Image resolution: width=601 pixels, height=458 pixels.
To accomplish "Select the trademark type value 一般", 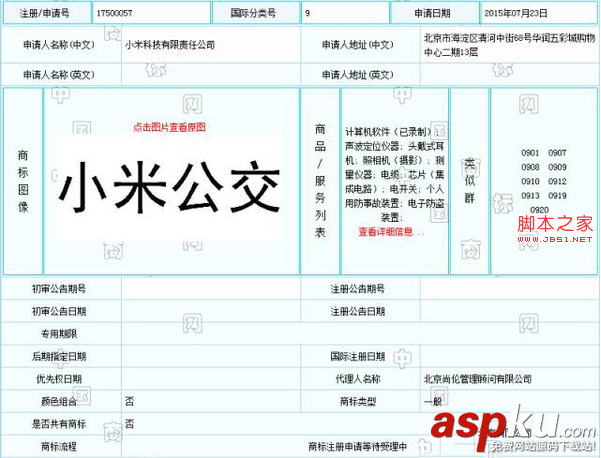I will pos(433,401).
